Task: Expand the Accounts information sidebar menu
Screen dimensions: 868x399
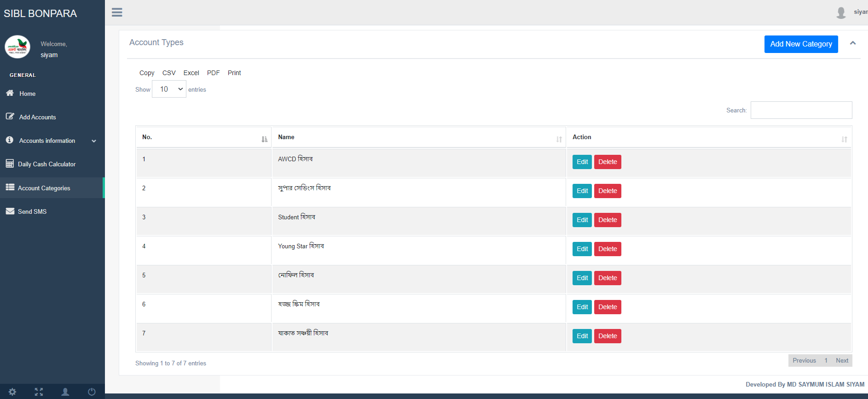Action: (52, 141)
